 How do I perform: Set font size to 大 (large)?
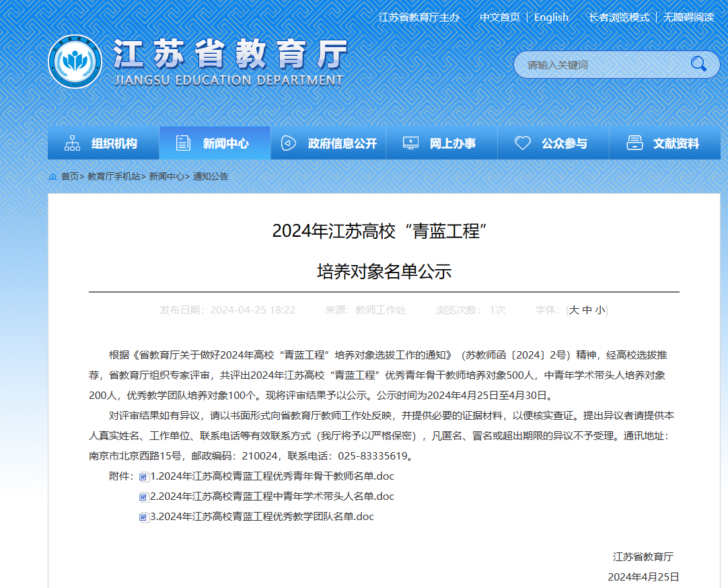coord(574,310)
